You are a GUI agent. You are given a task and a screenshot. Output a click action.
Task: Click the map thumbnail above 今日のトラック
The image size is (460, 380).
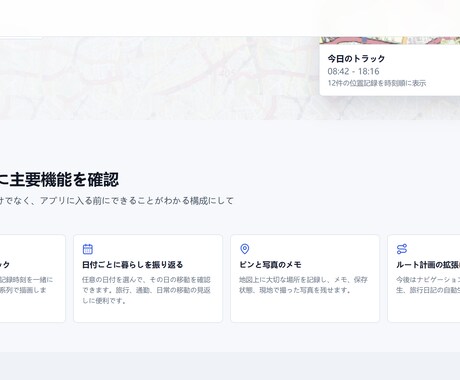point(390,40)
